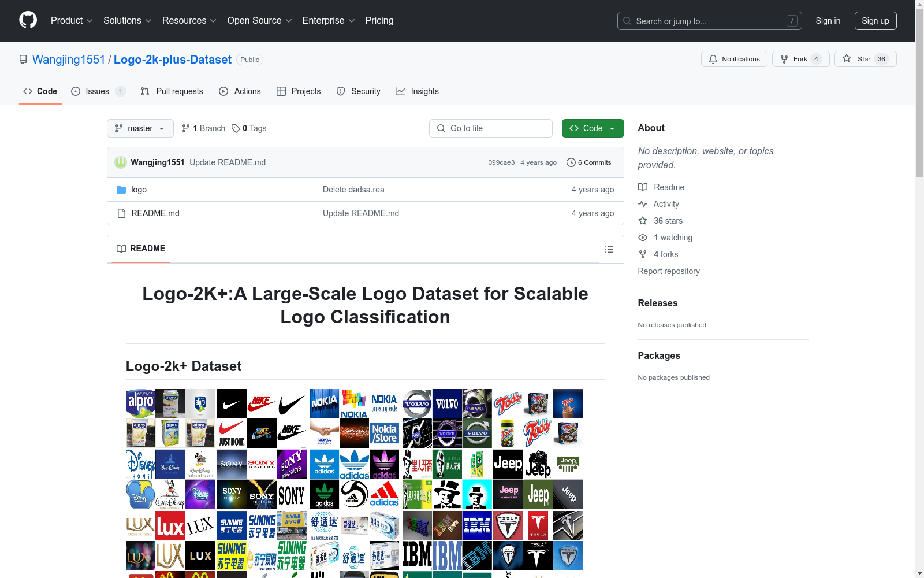This screenshot has width=924, height=578.
Task: Click the Readme book icon in About
Action: (643, 187)
